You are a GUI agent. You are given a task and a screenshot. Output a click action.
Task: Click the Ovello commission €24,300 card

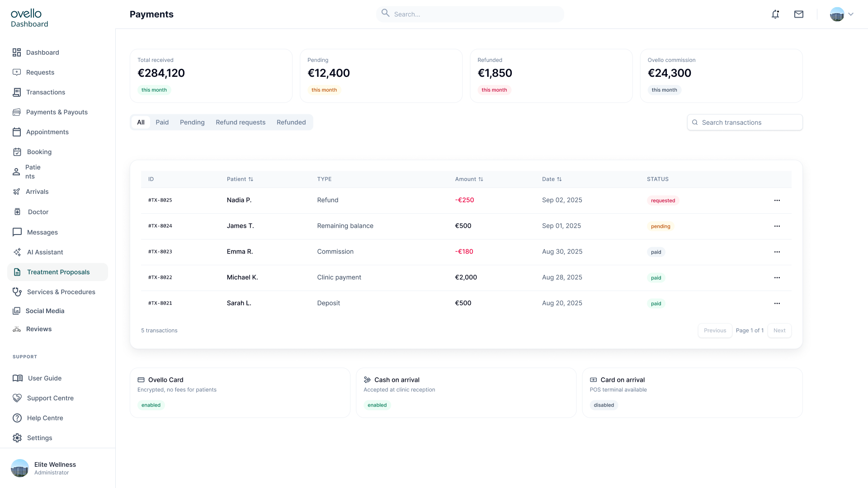pos(721,76)
